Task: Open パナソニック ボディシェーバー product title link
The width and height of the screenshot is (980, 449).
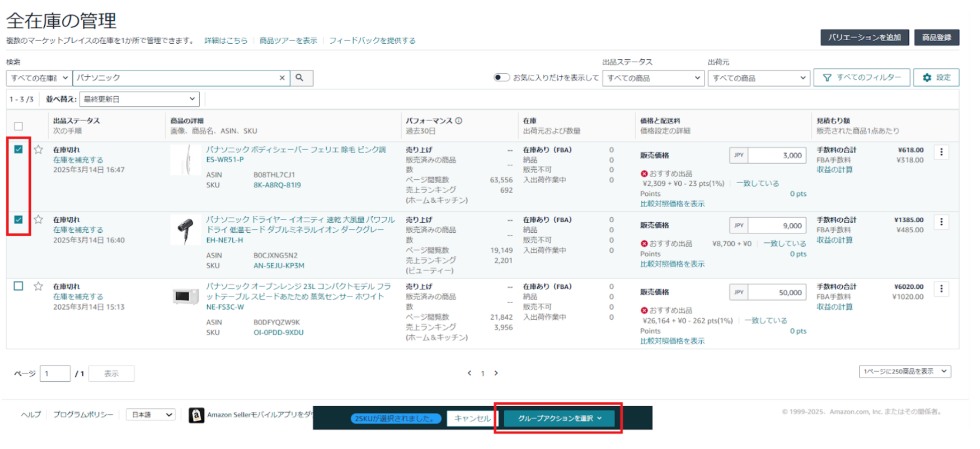Action: click(x=296, y=154)
